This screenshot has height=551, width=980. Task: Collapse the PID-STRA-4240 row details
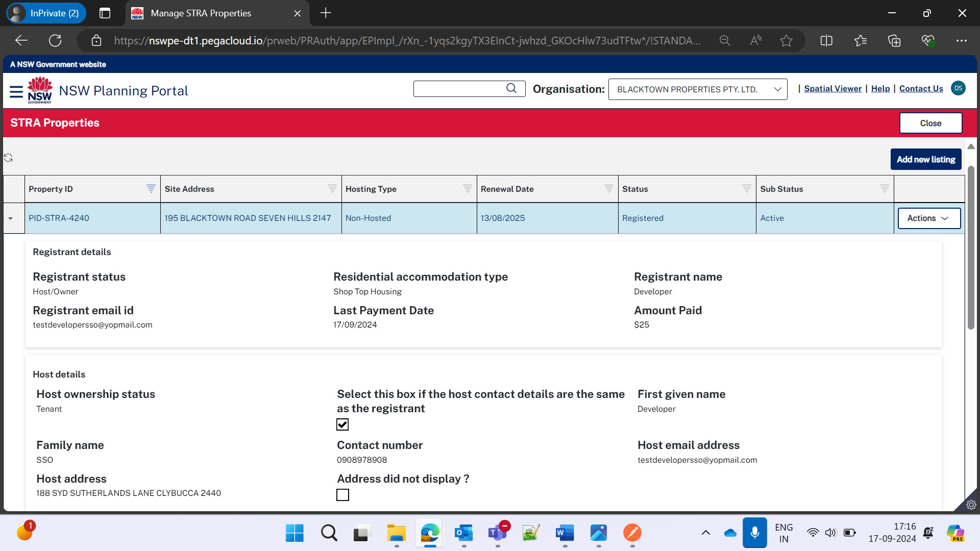pyautogui.click(x=11, y=218)
